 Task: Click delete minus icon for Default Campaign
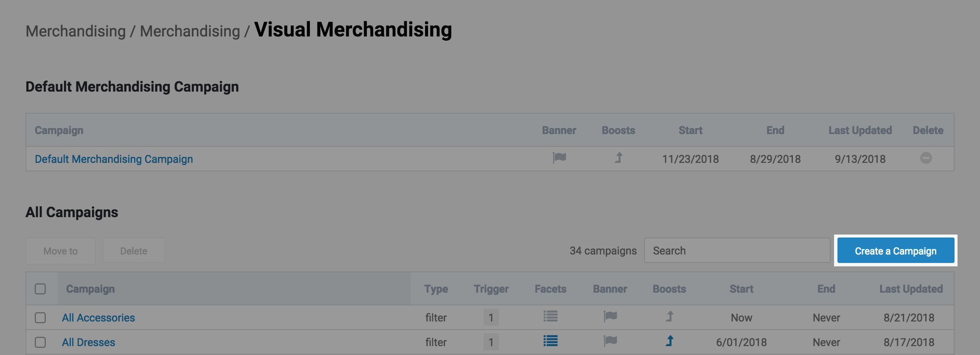(x=926, y=158)
